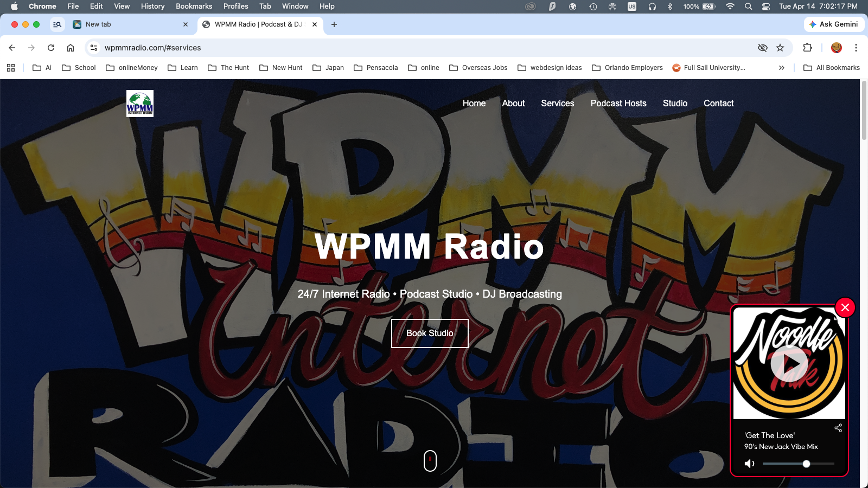The width and height of the screenshot is (868, 488).
Task: Open the Services nav link
Action: 558,104
